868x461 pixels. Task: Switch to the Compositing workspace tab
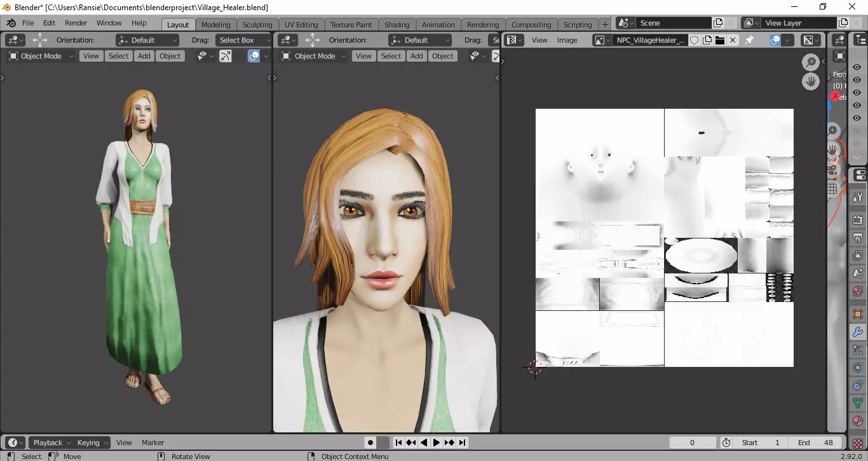[x=531, y=25]
